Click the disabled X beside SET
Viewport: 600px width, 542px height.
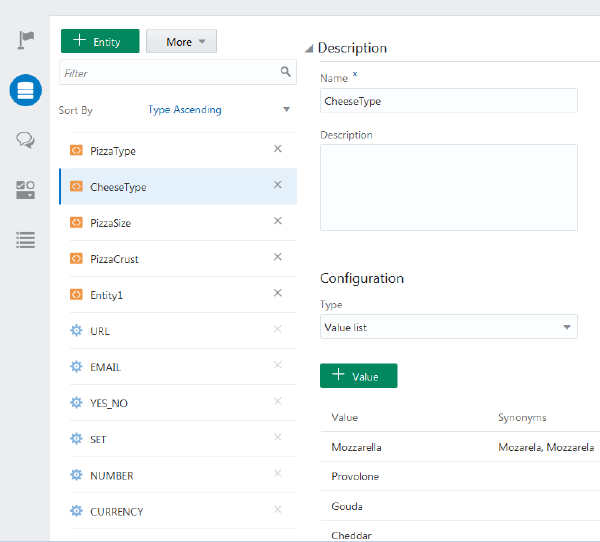(278, 437)
